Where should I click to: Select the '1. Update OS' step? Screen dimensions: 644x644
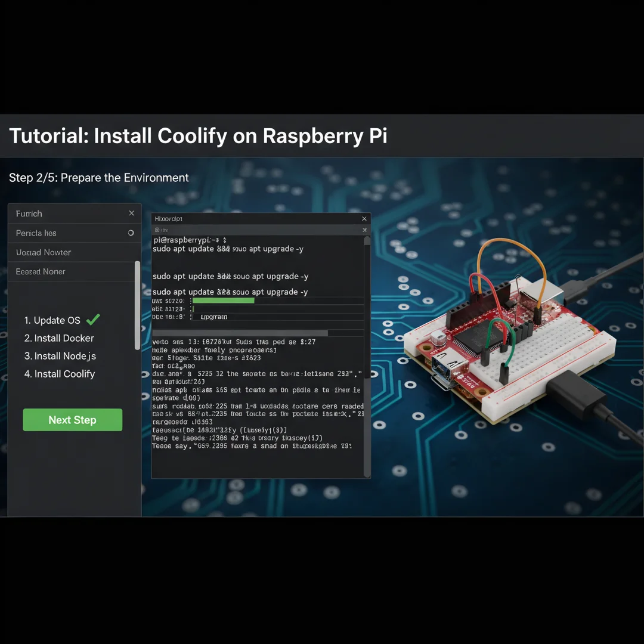[x=52, y=320]
